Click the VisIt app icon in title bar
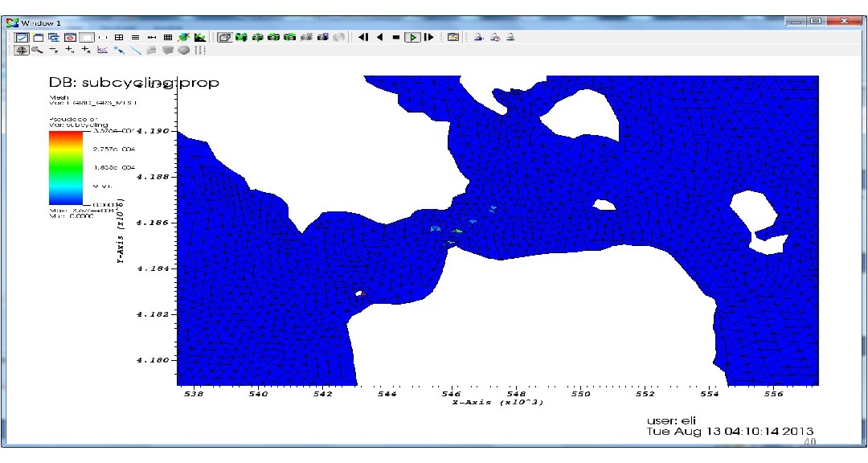Image resolution: width=868 pixels, height=463 pixels. point(12,23)
